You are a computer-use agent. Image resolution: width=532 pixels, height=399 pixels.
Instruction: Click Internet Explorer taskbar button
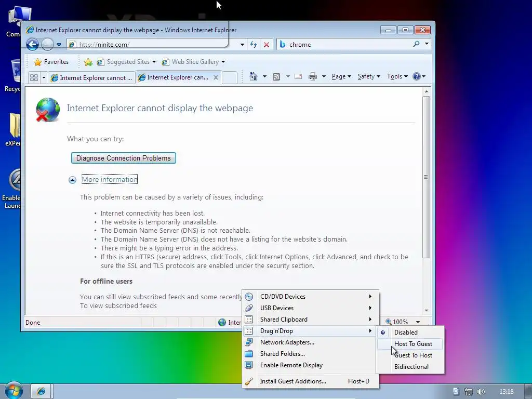click(x=41, y=391)
